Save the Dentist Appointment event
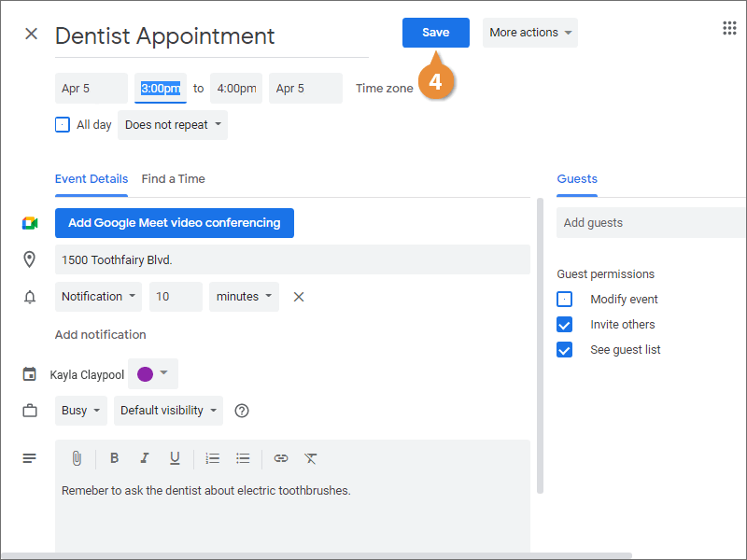The image size is (747, 560). point(435,32)
